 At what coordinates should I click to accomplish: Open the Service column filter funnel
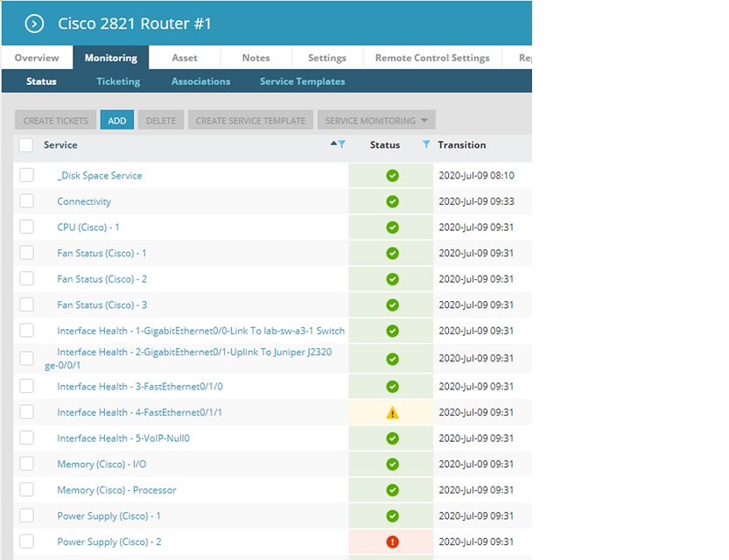point(341,144)
